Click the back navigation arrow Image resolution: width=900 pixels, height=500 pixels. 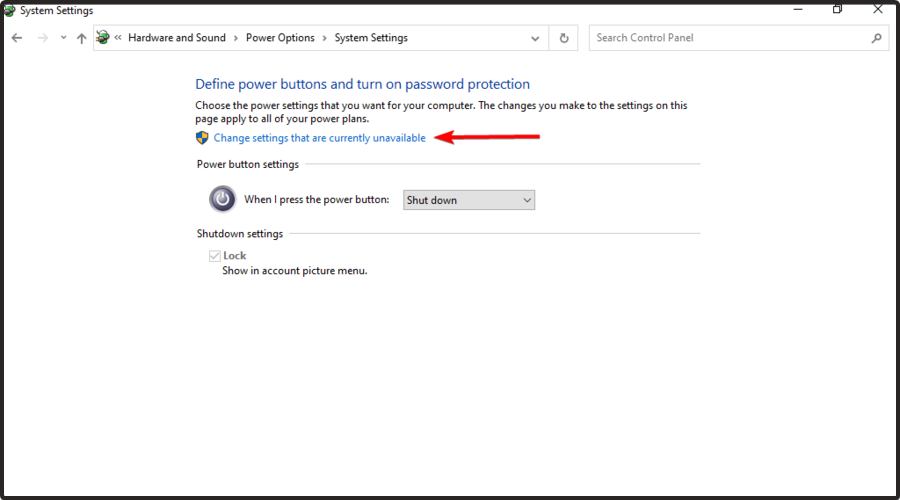tap(17, 38)
